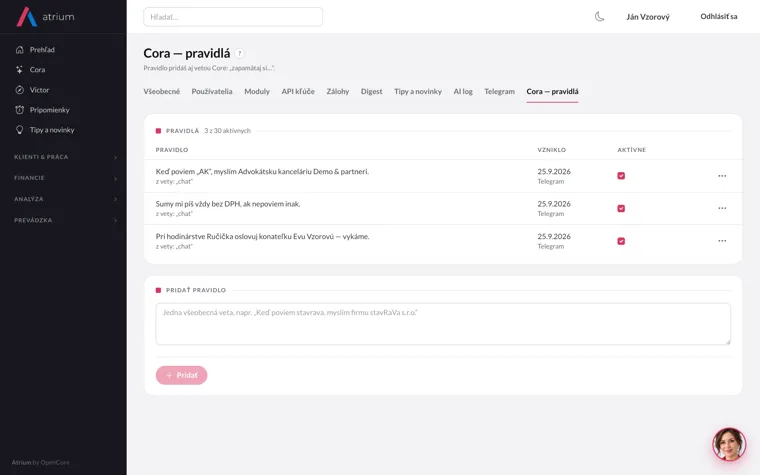Image resolution: width=760 pixels, height=475 pixels.
Task: Click "3 z 30 aktívnych" counter text
Action: 227,130
